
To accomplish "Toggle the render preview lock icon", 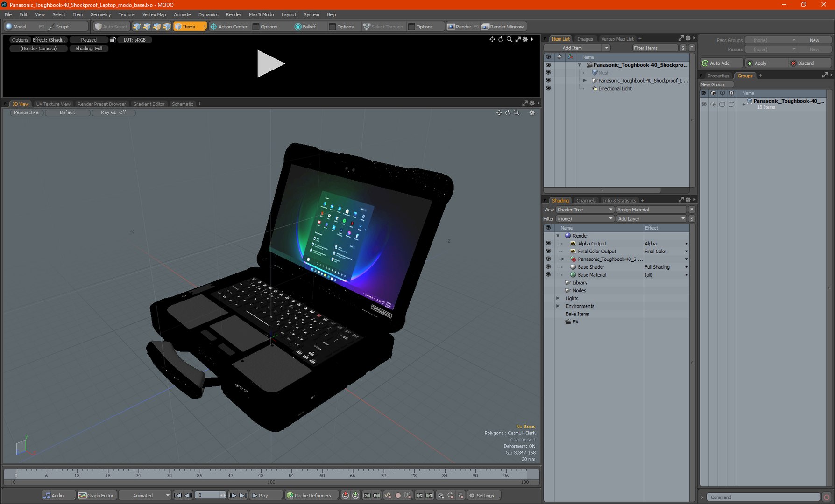I will pos(113,40).
